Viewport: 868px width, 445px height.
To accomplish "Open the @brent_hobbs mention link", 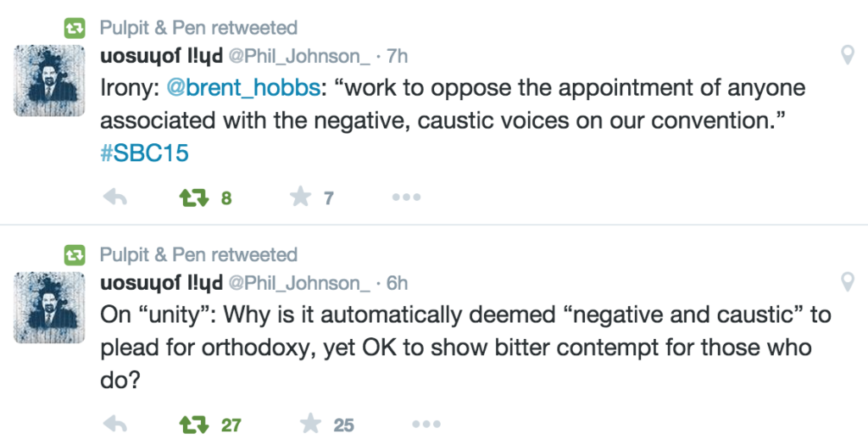I will point(243,87).
